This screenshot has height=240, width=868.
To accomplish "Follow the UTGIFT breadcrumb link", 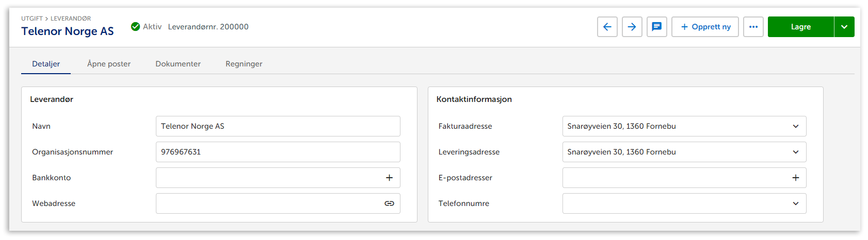I will 31,19.
